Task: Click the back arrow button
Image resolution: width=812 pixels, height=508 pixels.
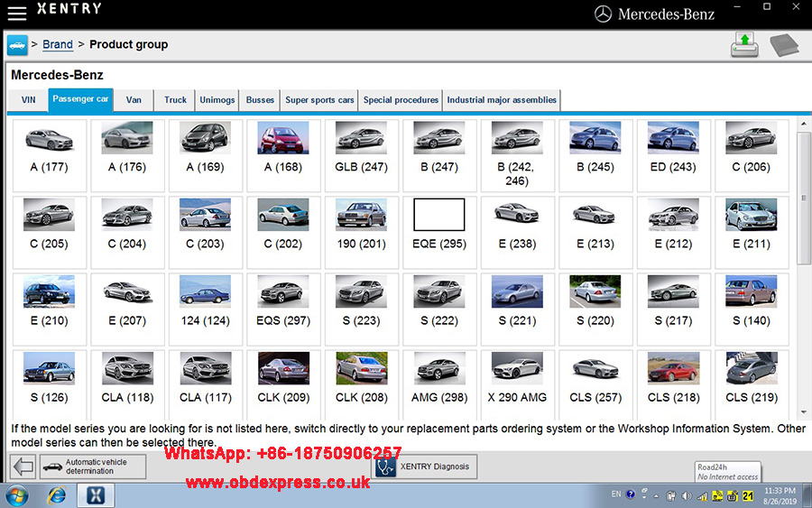Action: (23, 466)
